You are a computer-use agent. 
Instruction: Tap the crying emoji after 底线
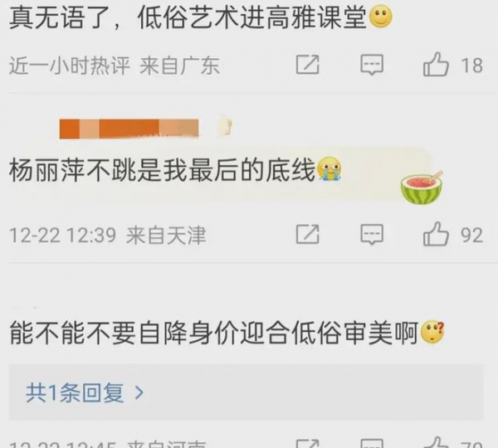[330, 168]
